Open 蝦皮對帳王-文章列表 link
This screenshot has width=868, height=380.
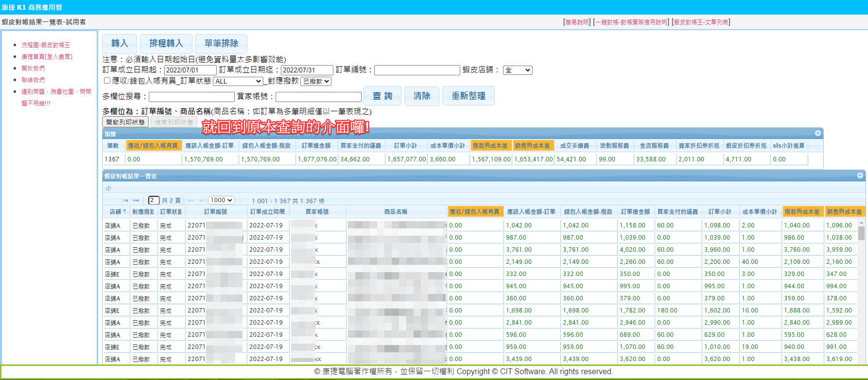coord(701,22)
